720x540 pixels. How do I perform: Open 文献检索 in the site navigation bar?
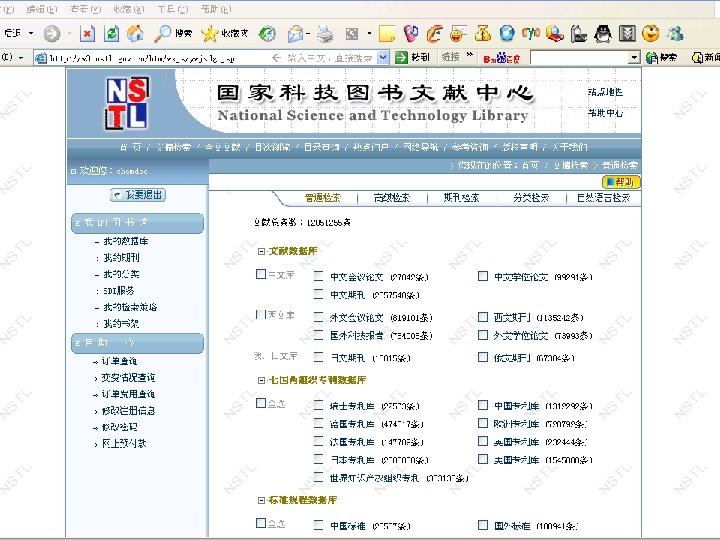174,147
